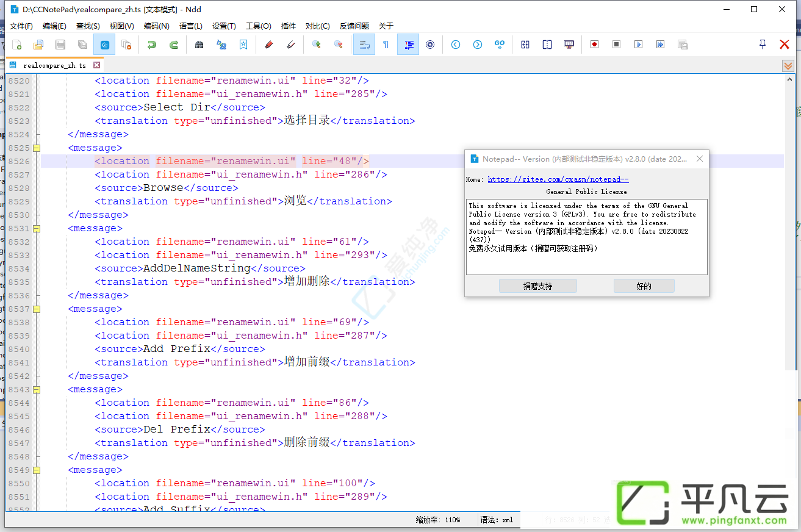Collapse the fold marker at line 8549
Image resolution: width=801 pixels, height=532 pixels.
click(x=37, y=470)
